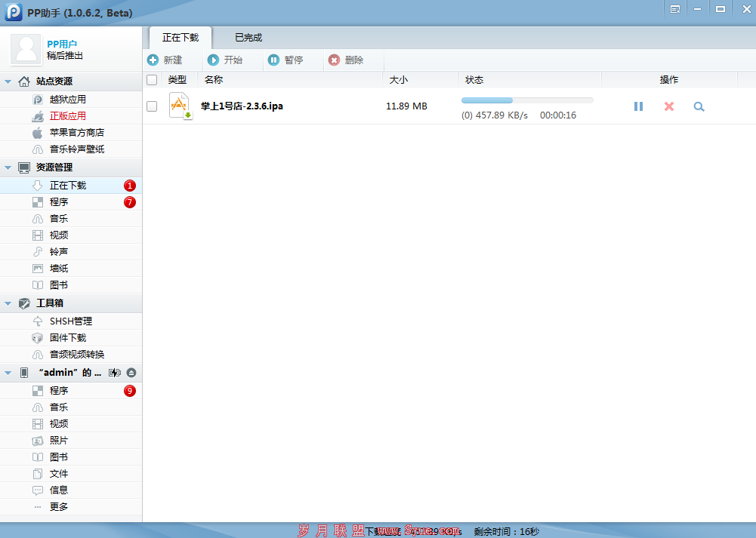Collapse the admin device section
The width and height of the screenshot is (756, 538).
coord(8,373)
